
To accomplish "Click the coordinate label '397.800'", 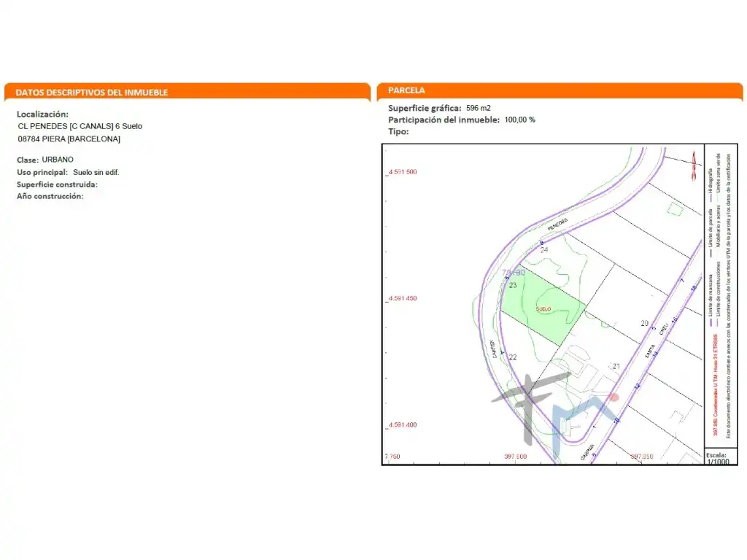I will (x=516, y=456).
